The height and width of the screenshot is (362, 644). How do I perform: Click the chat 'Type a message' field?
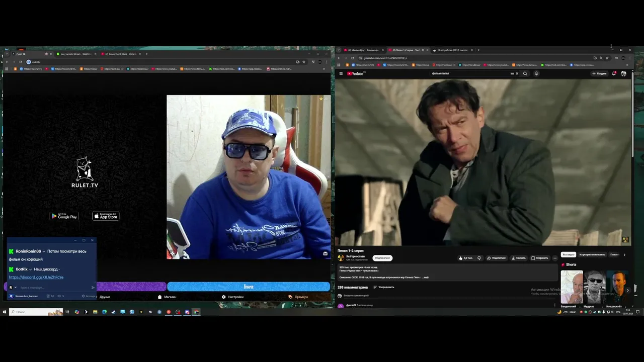click(54, 288)
